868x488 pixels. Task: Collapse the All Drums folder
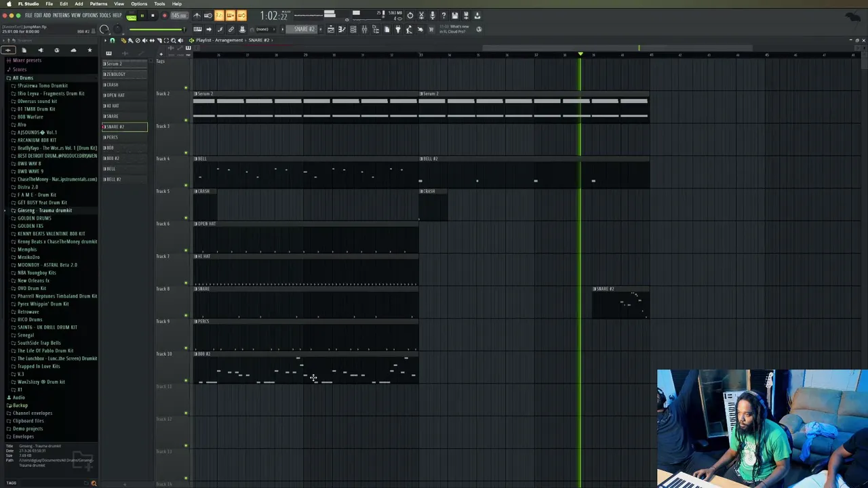22,78
